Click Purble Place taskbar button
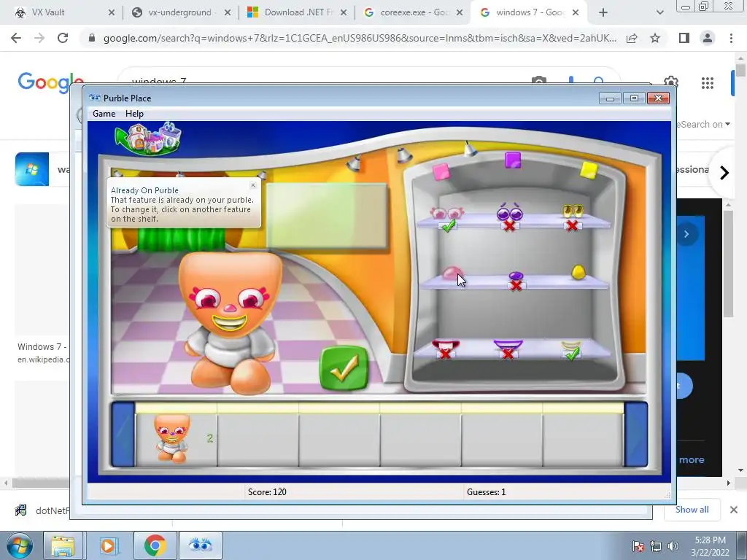 (x=201, y=545)
